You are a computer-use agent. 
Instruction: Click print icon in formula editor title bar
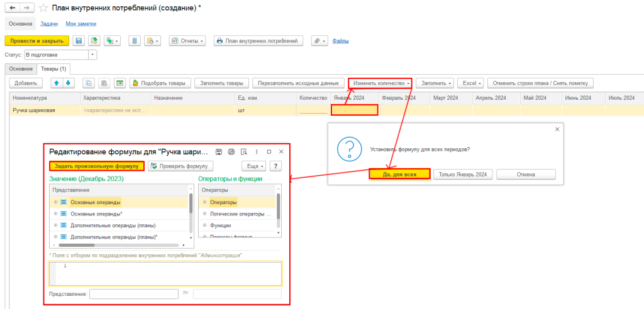point(230,152)
